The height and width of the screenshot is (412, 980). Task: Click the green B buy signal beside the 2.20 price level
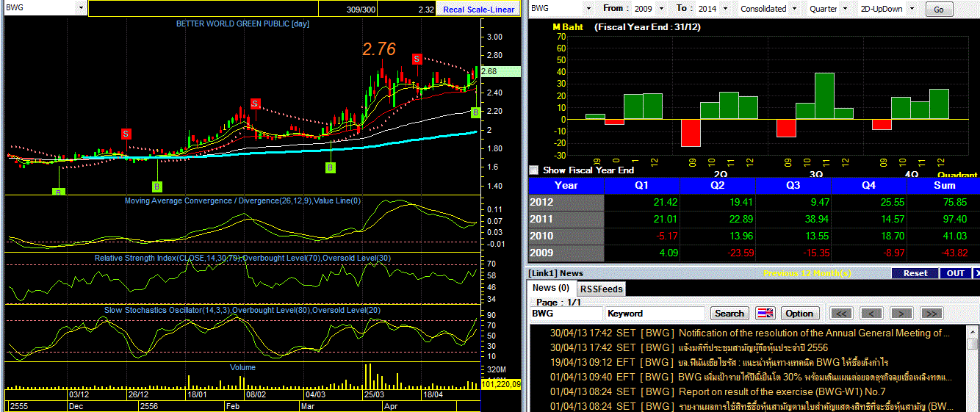pyautogui.click(x=475, y=112)
